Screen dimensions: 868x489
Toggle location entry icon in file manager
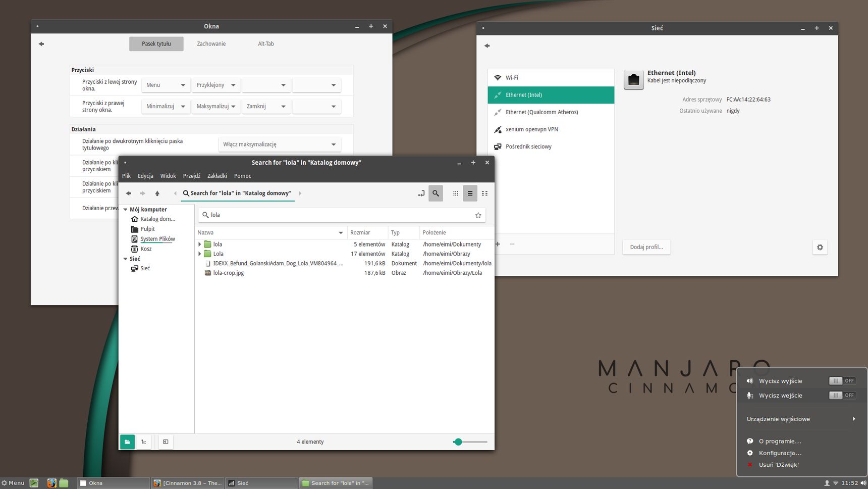421,193
